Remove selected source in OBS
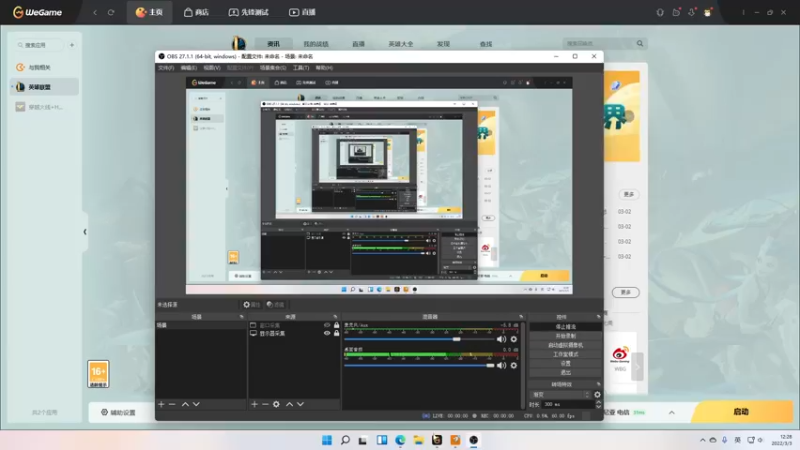800x450 pixels. (x=265, y=404)
